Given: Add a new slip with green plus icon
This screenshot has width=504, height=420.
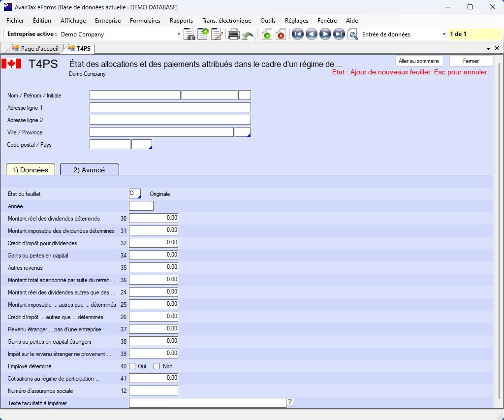Looking at the screenshot, I should pos(267,34).
